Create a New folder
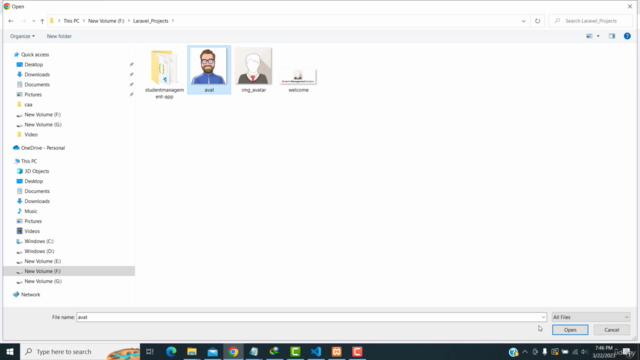 [59, 36]
